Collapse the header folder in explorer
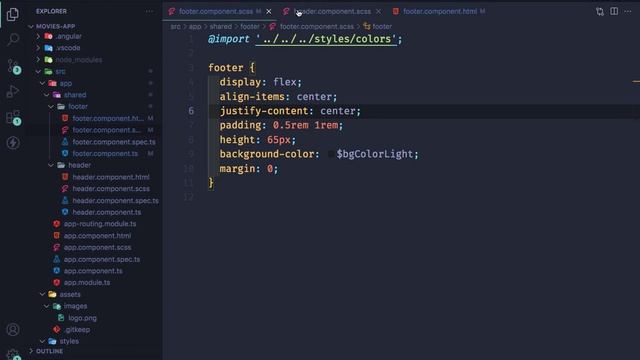 point(79,165)
